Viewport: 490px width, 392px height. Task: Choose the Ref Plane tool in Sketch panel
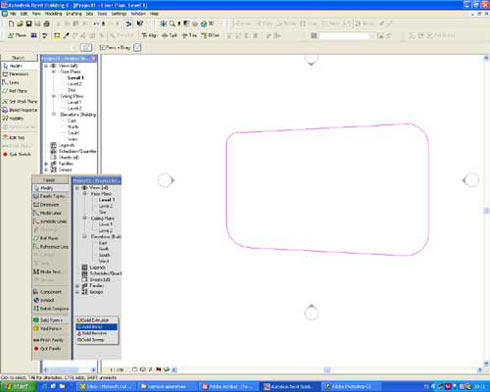pyautogui.click(x=15, y=91)
